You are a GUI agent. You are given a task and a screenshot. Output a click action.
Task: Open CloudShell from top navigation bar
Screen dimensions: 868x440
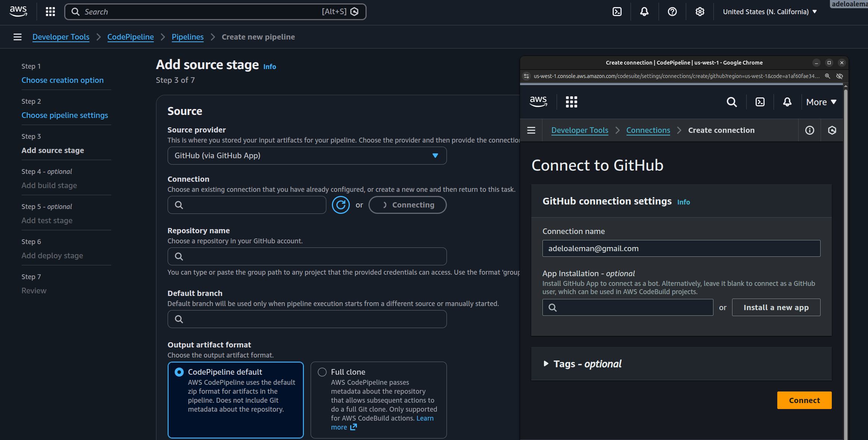[x=617, y=12]
